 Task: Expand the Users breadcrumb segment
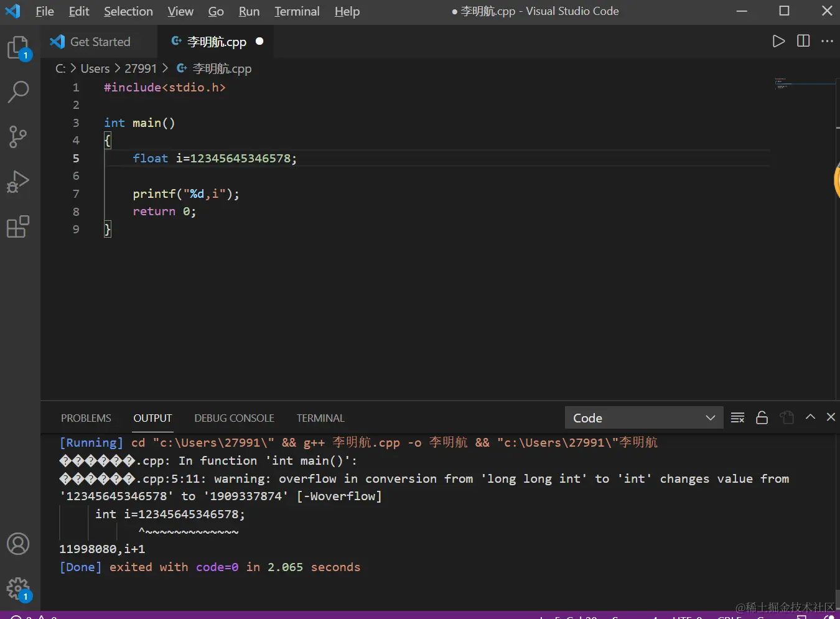click(95, 68)
